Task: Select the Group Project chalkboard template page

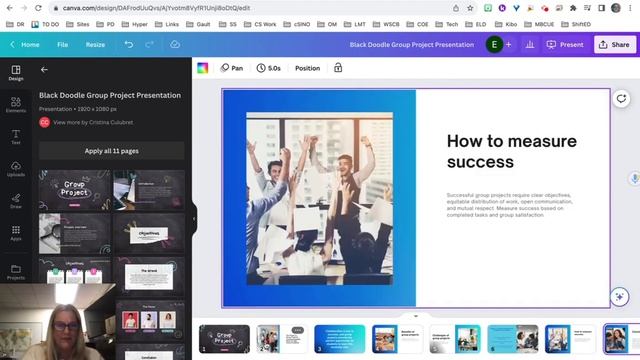Action: 74,190
